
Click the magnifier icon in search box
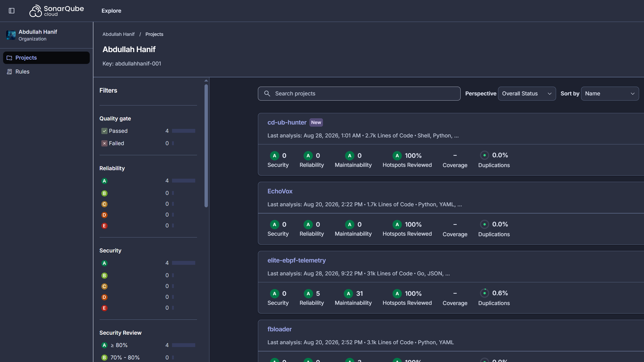267,94
